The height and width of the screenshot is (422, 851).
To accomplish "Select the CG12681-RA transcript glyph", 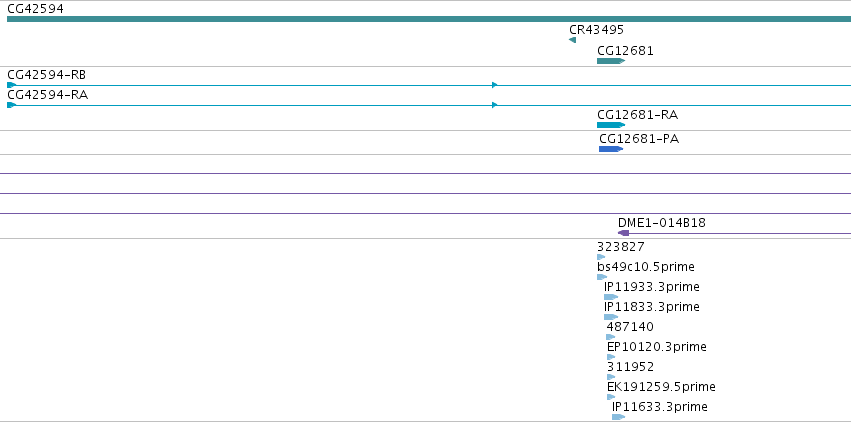I will point(611,125).
